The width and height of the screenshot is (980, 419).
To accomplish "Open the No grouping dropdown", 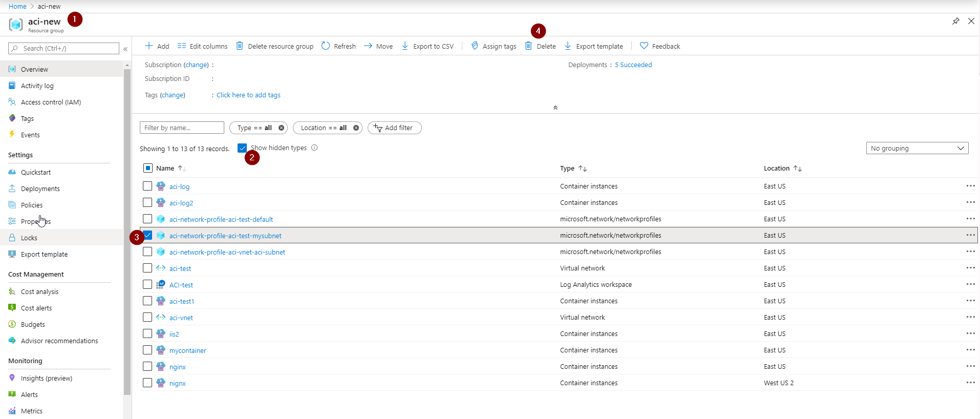I will click(x=917, y=149).
